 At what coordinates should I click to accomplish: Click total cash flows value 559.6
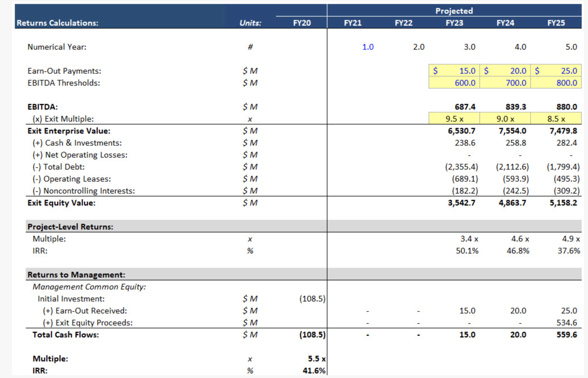pyautogui.click(x=567, y=335)
